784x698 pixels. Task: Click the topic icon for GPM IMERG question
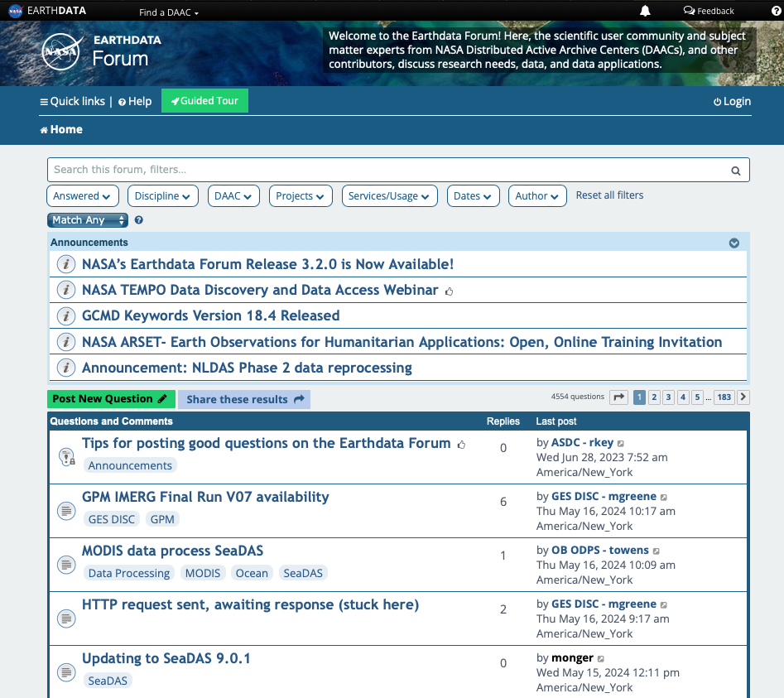[x=66, y=511]
